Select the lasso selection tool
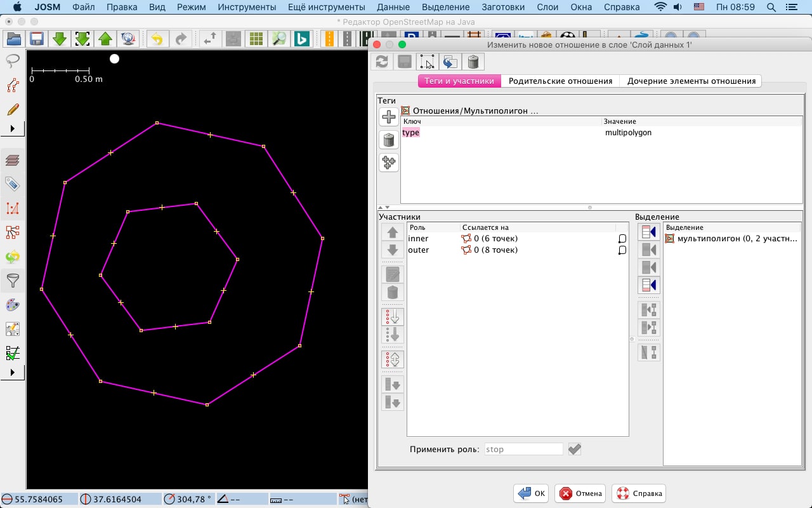This screenshot has width=812, height=508. click(13, 61)
